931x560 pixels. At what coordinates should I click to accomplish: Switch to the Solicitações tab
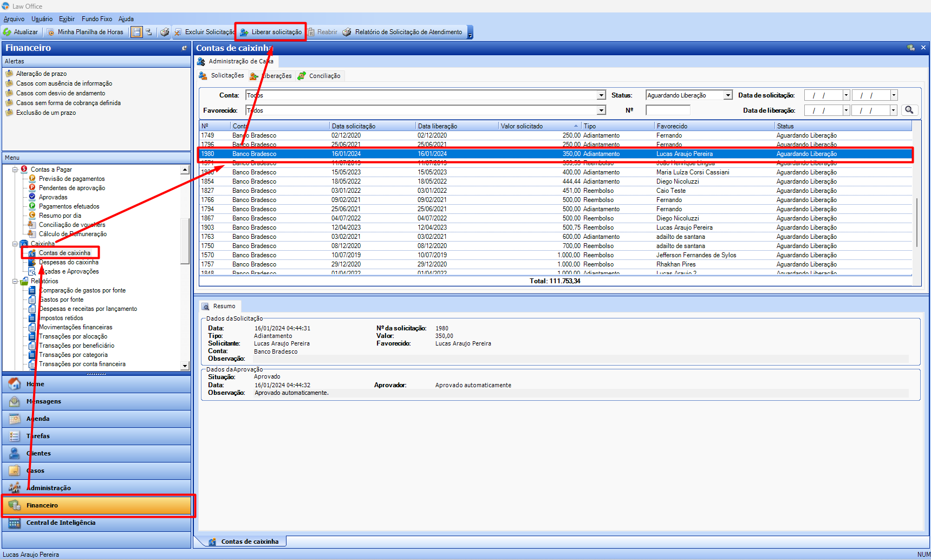point(222,76)
